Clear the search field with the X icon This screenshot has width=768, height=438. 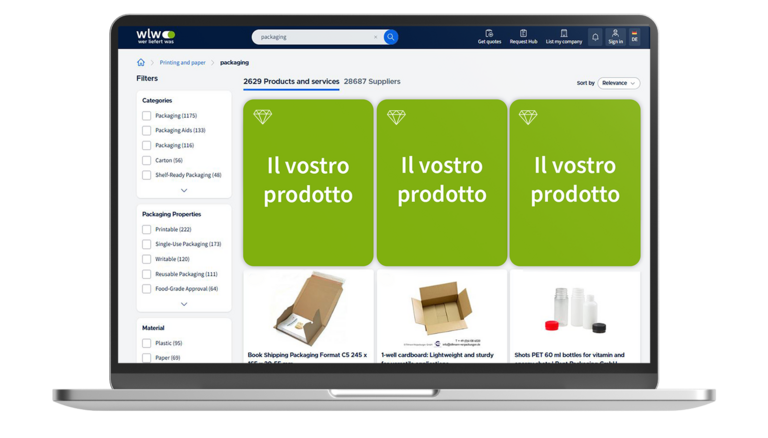(x=376, y=37)
